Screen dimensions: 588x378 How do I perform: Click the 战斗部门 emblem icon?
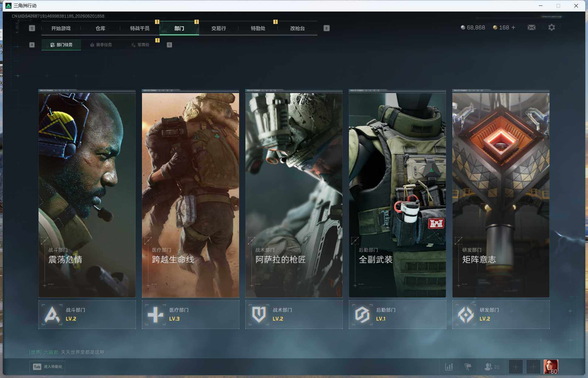coord(52,315)
